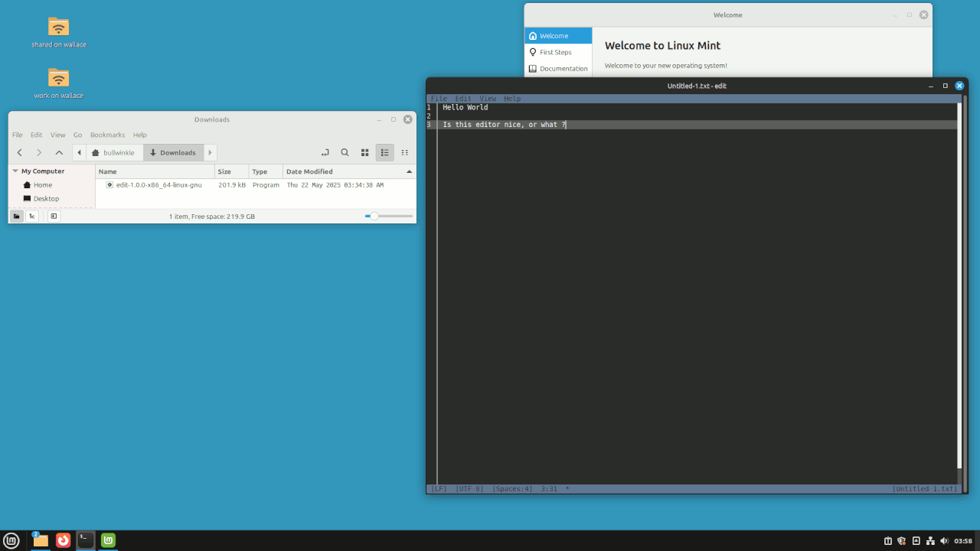Go back in the Downloads file manager
This screenshot has height=551, width=980.
[x=20, y=152]
